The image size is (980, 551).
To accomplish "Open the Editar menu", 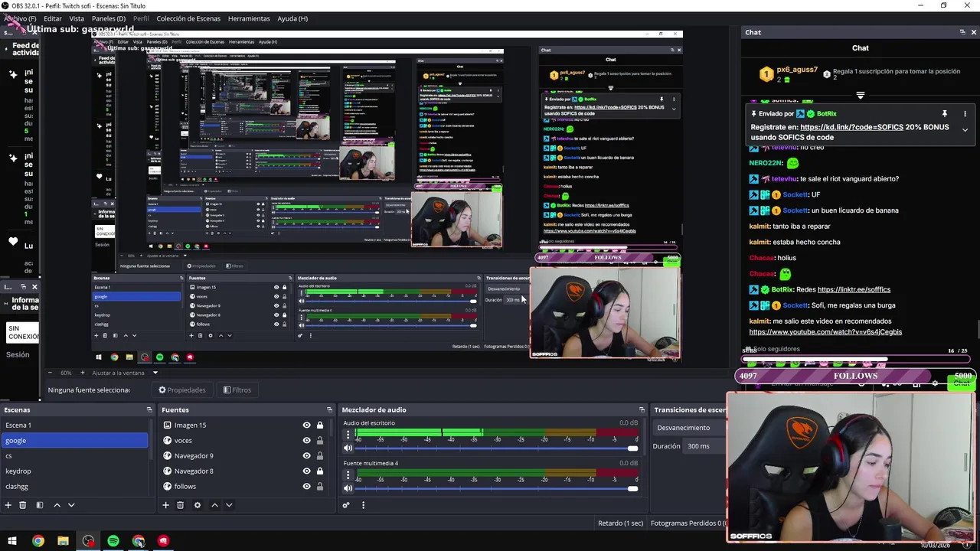I will pos(53,18).
